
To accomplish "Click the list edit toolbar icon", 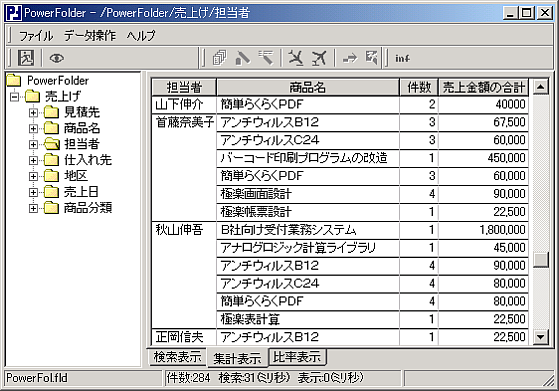I will 266,58.
